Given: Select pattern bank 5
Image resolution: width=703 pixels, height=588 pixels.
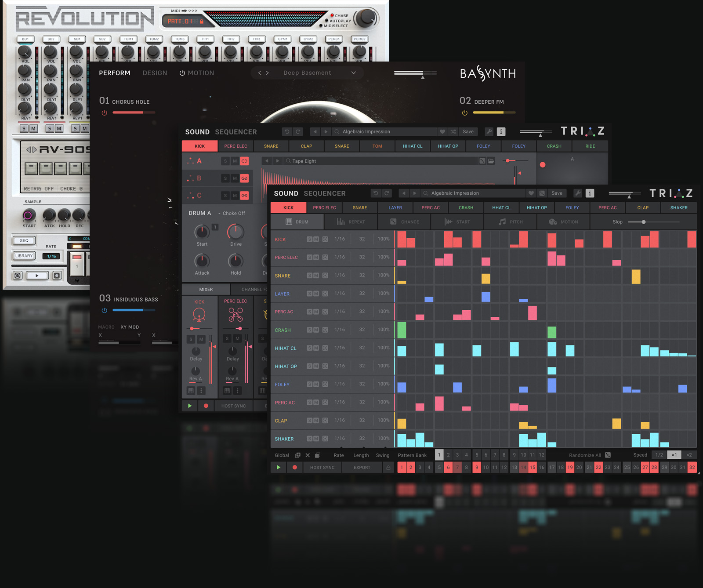Looking at the screenshot, I should 477,455.
